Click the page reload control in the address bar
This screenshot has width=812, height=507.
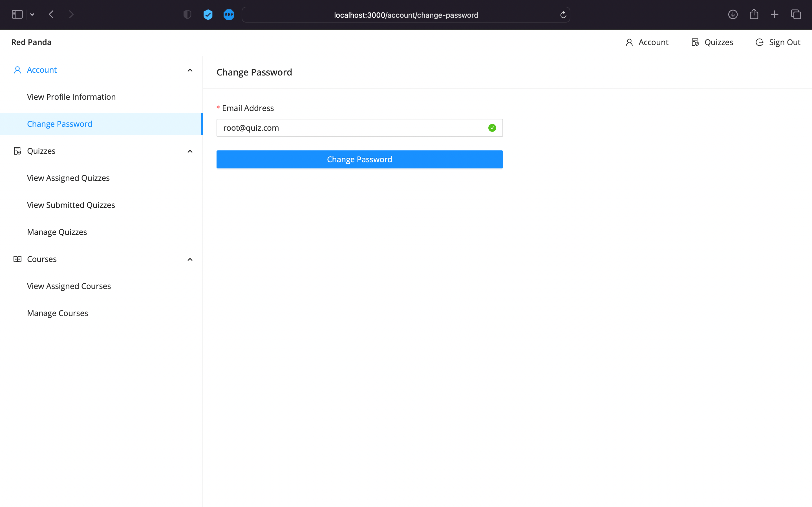(563, 14)
